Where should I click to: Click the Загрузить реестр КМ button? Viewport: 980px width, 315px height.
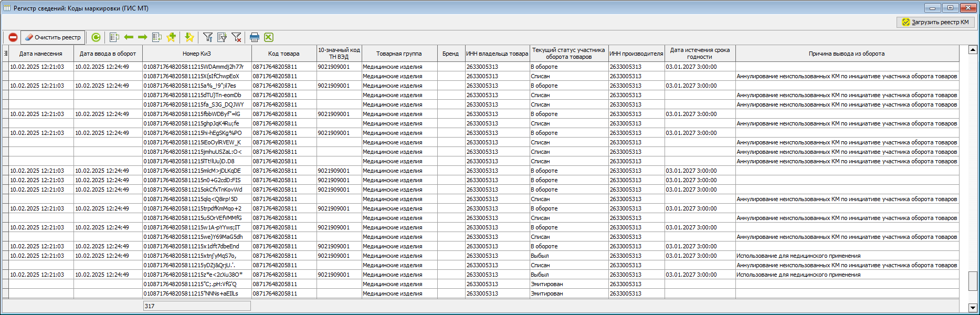(x=935, y=22)
